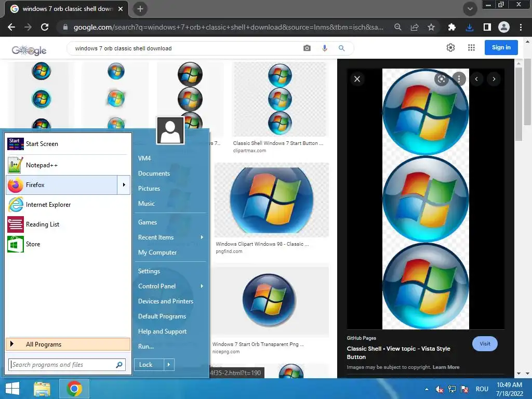
Task: Click the Chrome profile avatar icon
Action: [x=504, y=27]
